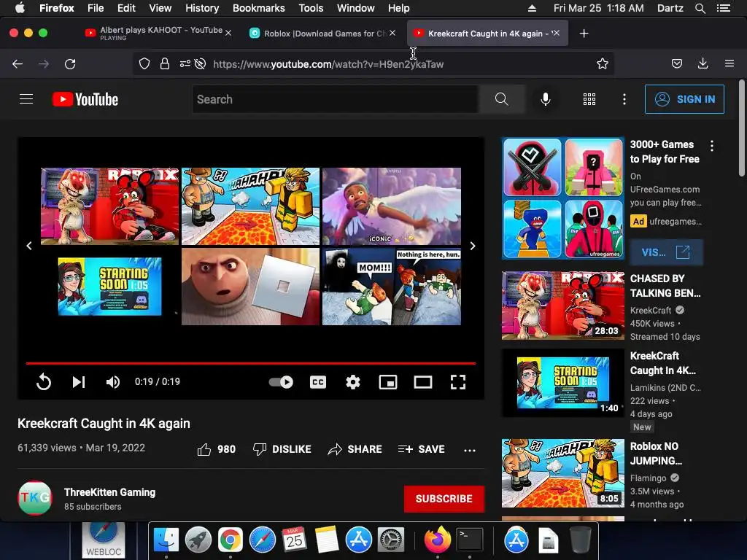Enable miniplayer mode
The image size is (747, 560).
click(388, 382)
